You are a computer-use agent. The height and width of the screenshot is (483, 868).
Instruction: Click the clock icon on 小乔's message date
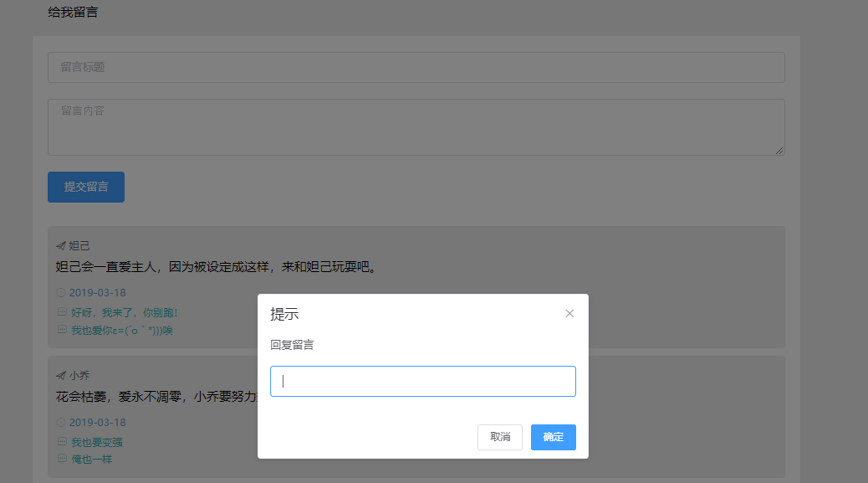(x=61, y=423)
